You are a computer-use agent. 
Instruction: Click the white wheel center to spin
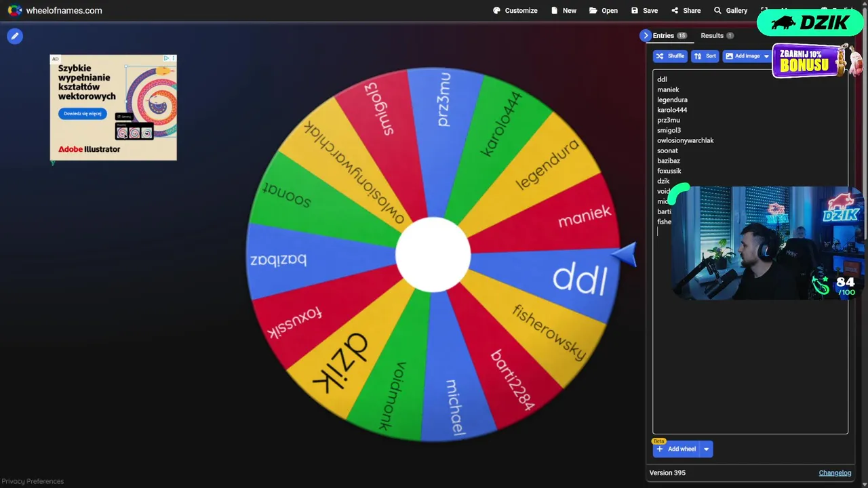tap(433, 255)
